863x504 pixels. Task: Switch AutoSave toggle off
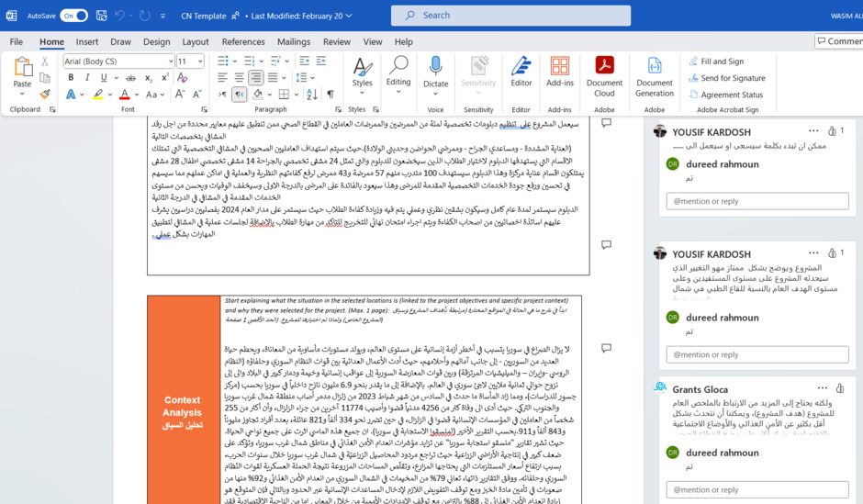tap(73, 16)
